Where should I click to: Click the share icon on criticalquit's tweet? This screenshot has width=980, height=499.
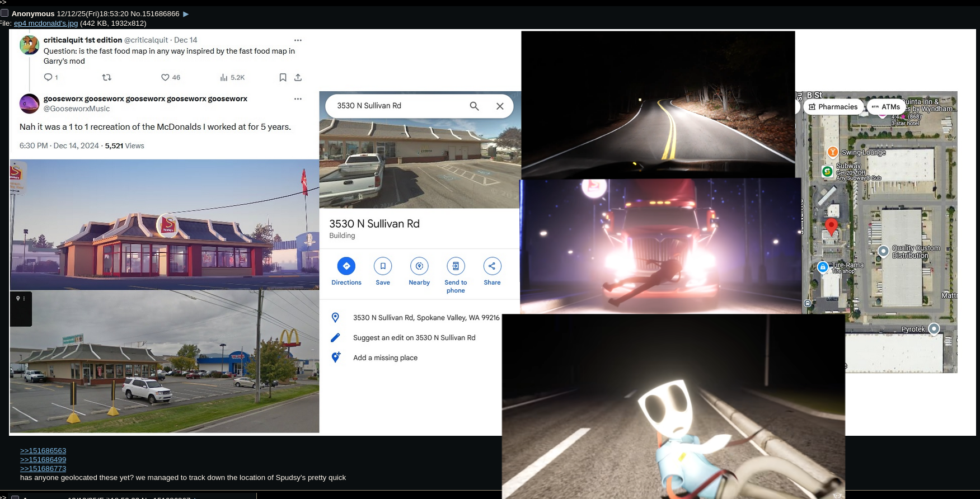298,77
